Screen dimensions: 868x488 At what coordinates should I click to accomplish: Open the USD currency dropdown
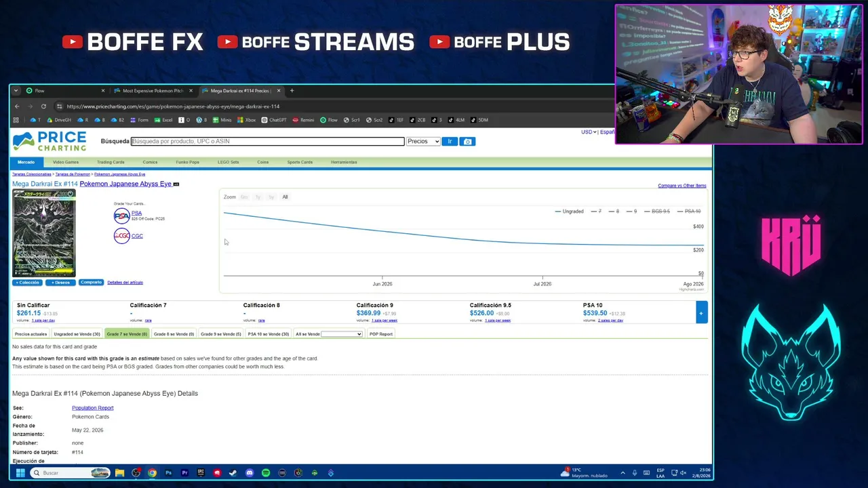click(x=589, y=132)
